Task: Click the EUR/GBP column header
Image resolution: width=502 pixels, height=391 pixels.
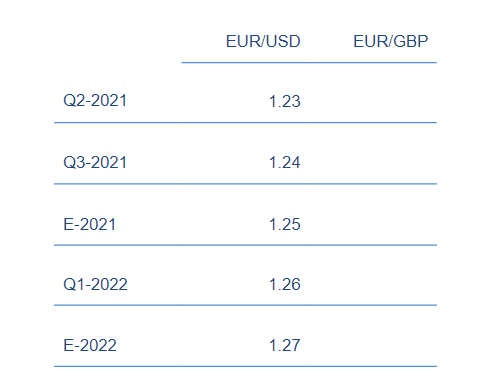Action: [390, 41]
